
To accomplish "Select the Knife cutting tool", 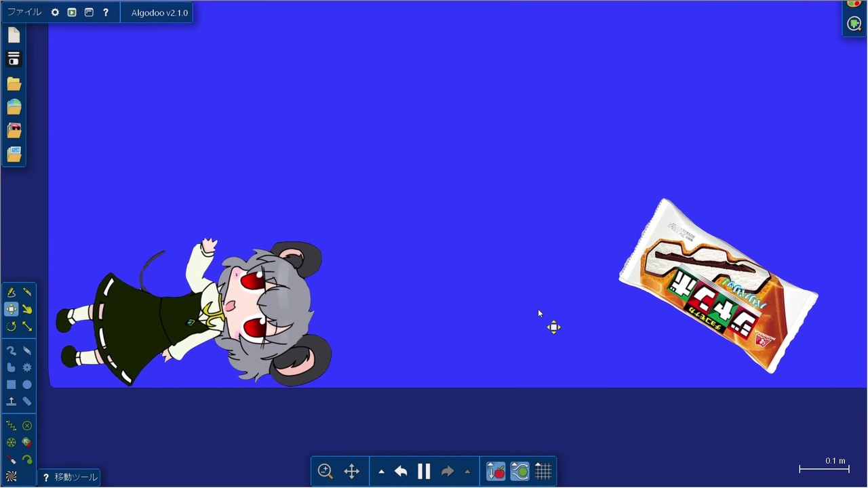I will pyautogui.click(x=27, y=292).
